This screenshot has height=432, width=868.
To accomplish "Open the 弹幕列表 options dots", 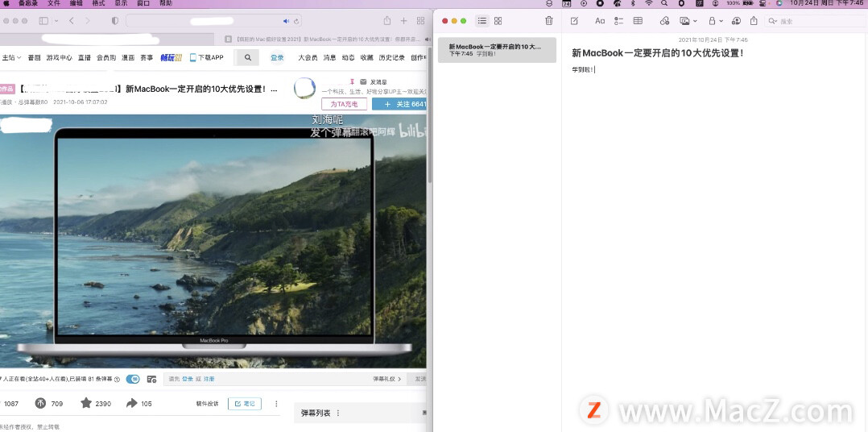I will [x=337, y=413].
